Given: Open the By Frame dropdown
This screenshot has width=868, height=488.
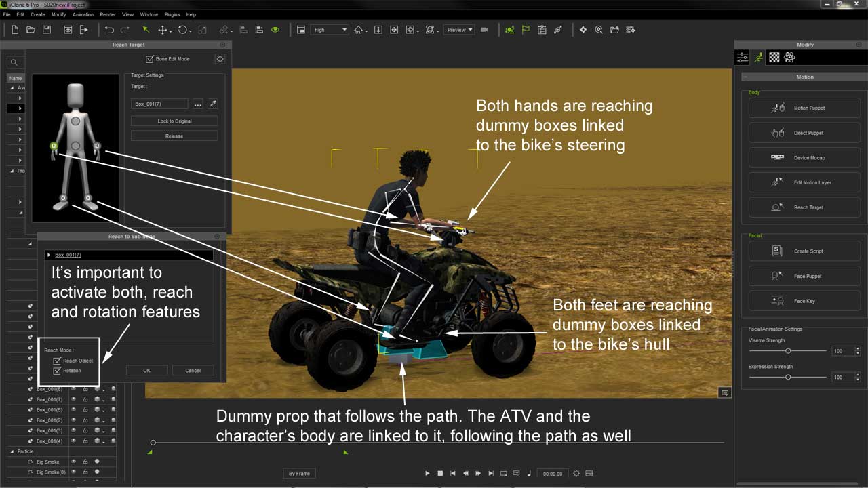Looking at the screenshot, I should 300,474.
